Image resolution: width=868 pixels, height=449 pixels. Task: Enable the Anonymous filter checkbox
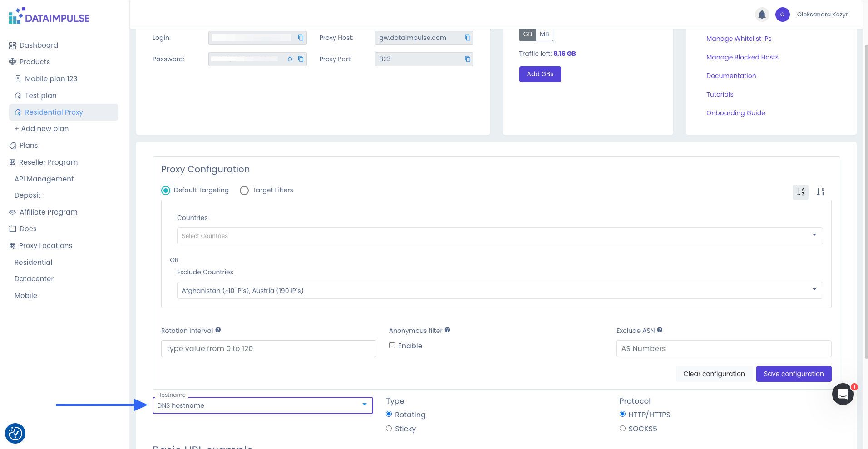[392, 346]
